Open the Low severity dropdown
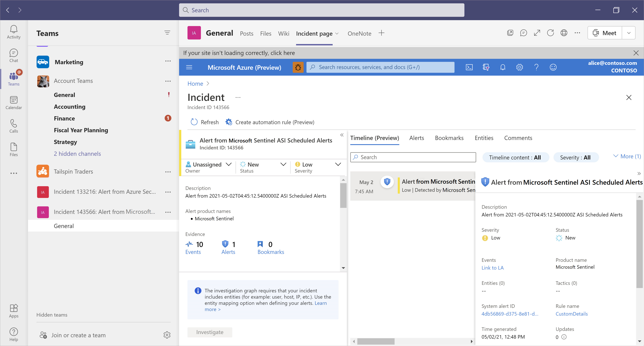Viewport: 644px width, 346px height. point(338,164)
